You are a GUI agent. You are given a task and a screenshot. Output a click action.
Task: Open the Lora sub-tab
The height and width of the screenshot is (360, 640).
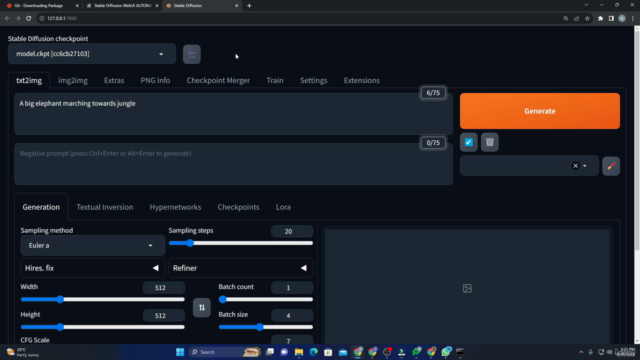[283, 207]
